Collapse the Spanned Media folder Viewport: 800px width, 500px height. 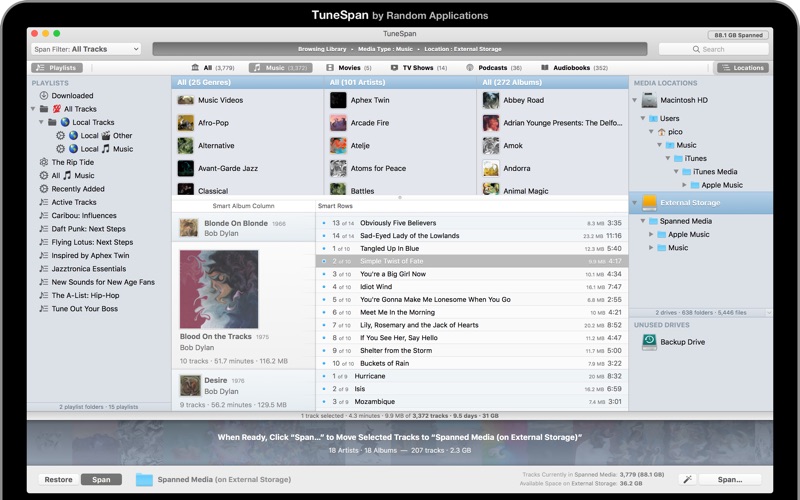(x=643, y=221)
